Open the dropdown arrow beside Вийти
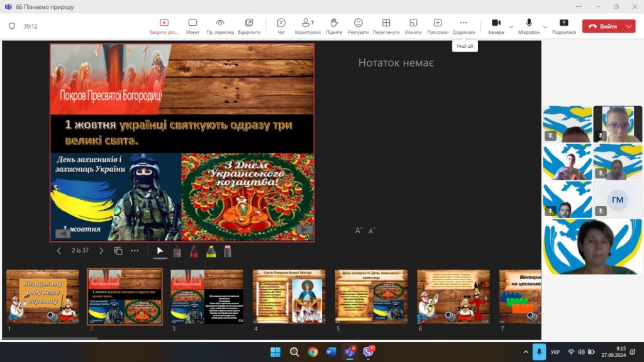This screenshot has width=644, height=362. pyautogui.click(x=629, y=26)
